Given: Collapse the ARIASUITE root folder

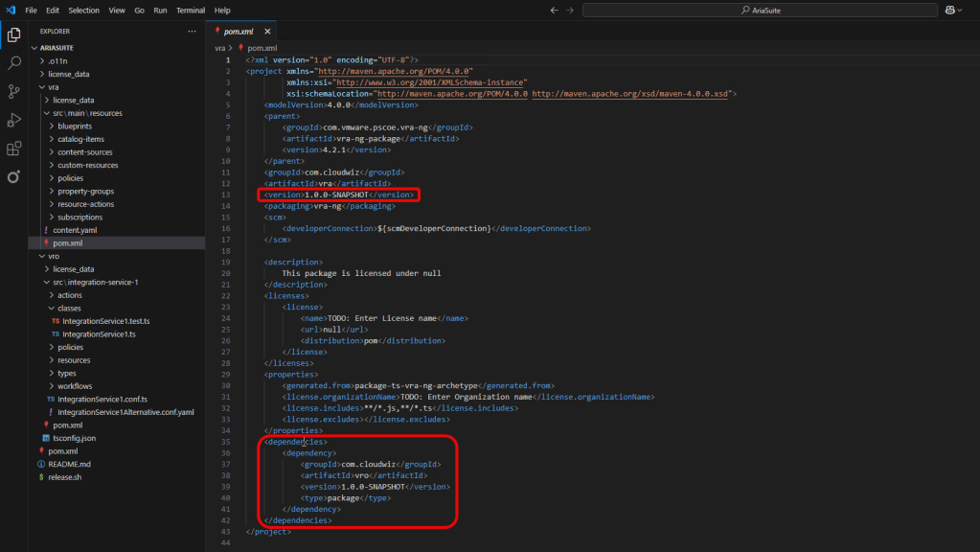Looking at the screenshot, I should 34,47.
